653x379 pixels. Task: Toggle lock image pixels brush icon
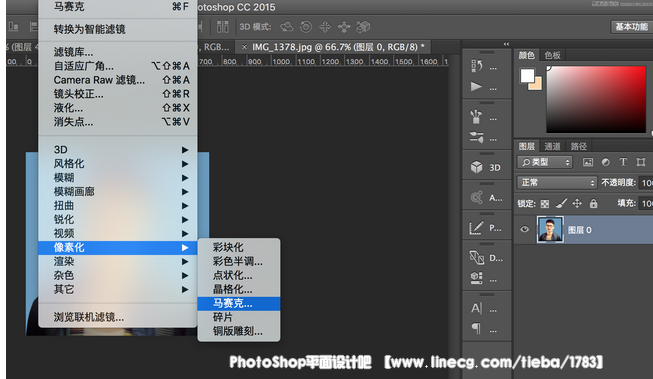coord(561,203)
